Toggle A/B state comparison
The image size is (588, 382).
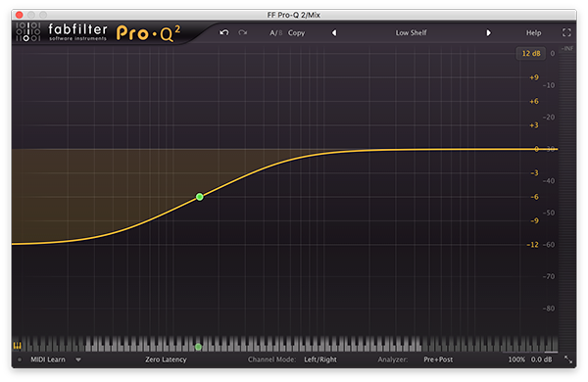point(275,33)
